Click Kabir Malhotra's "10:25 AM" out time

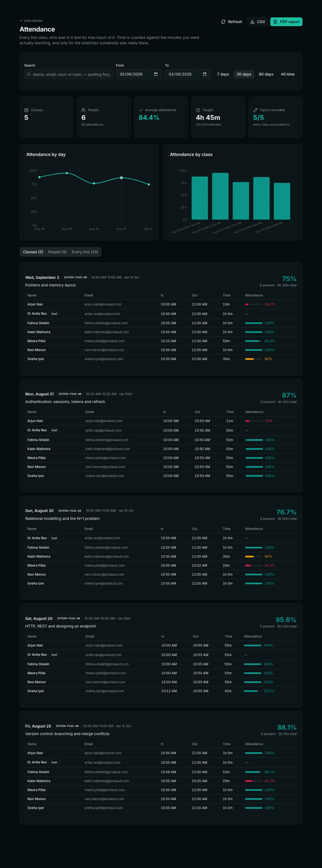pos(200,781)
